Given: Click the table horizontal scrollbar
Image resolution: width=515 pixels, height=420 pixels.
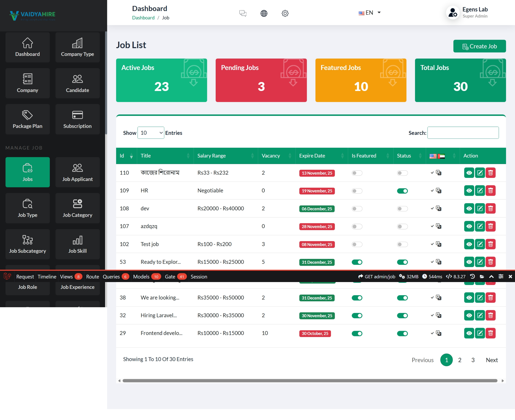Looking at the screenshot, I should [x=310, y=380].
